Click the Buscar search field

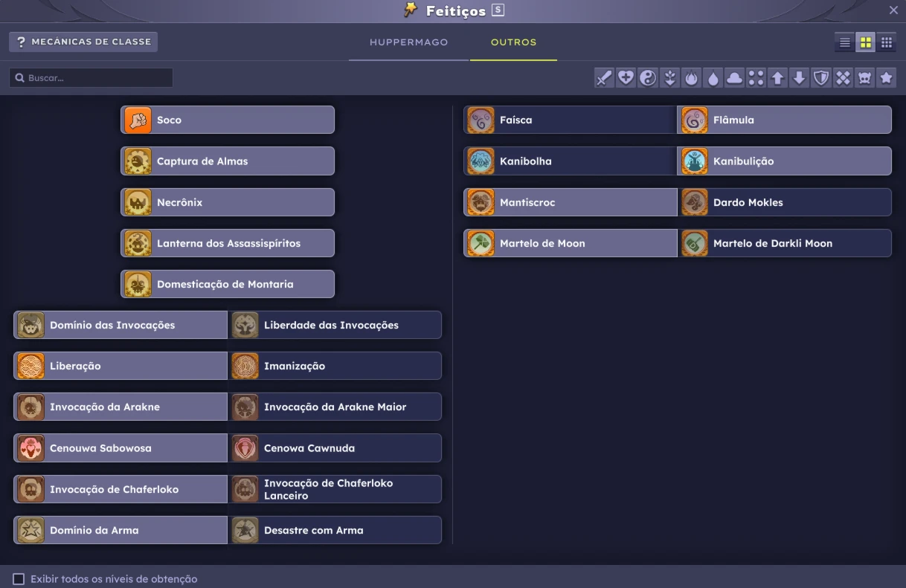tap(91, 77)
